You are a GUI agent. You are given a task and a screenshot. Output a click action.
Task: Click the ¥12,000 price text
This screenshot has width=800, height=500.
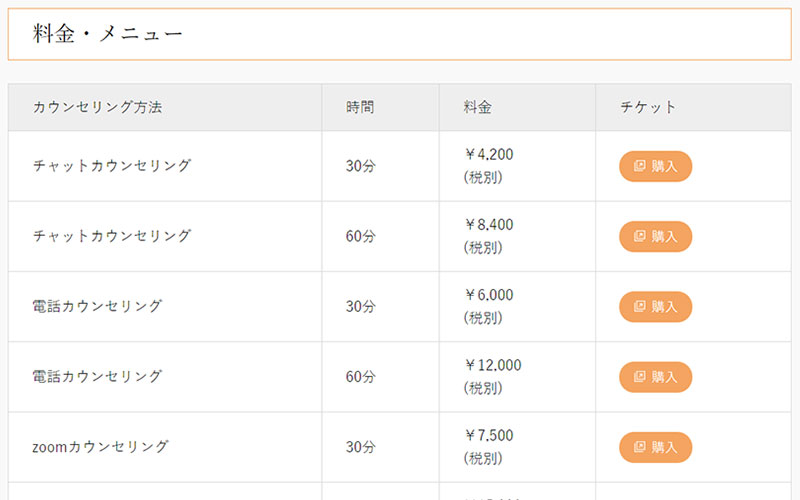[493, 365]
